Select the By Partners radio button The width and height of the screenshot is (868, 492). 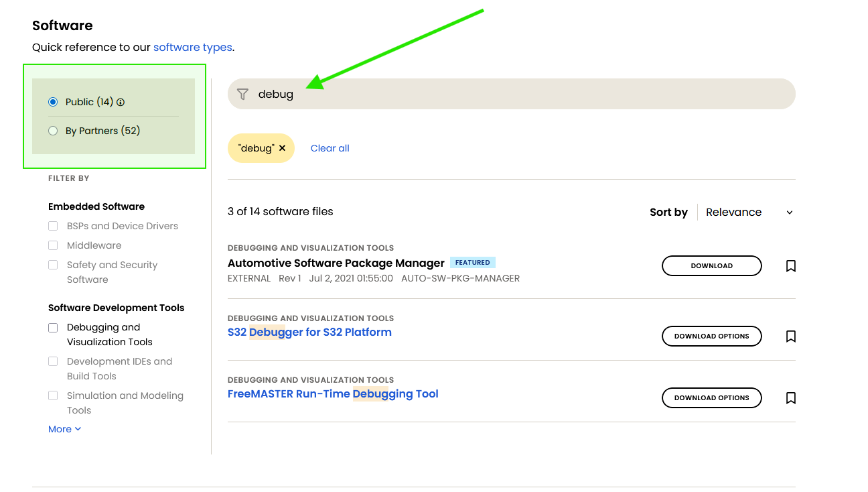tap(53, 131)
